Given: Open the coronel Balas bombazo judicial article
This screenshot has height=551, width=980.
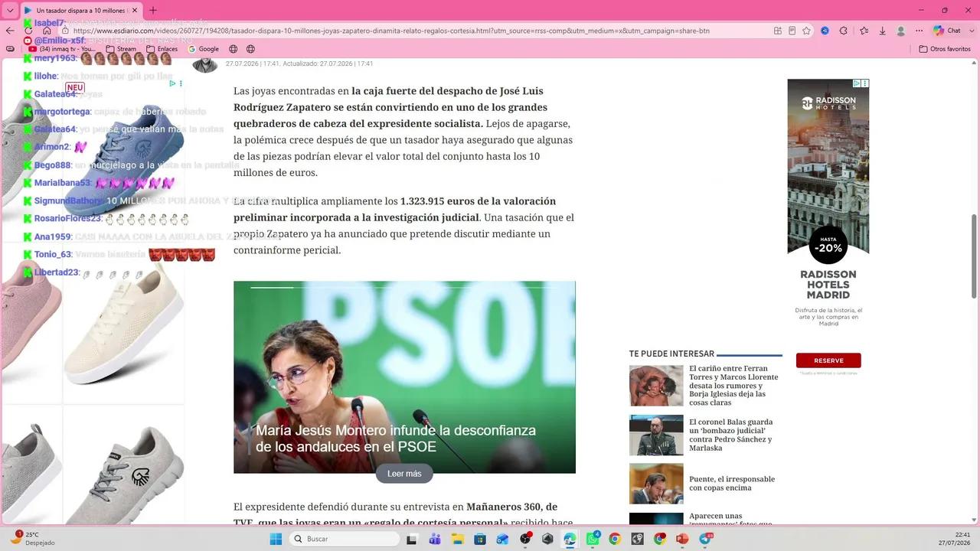Looking at the screenshot, I should point(731,435).
